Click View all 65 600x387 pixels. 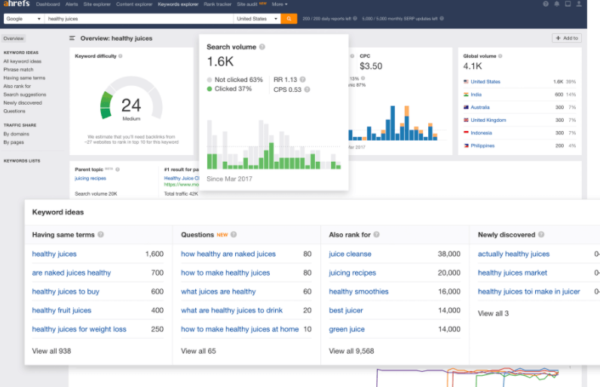tap(198, 351)
